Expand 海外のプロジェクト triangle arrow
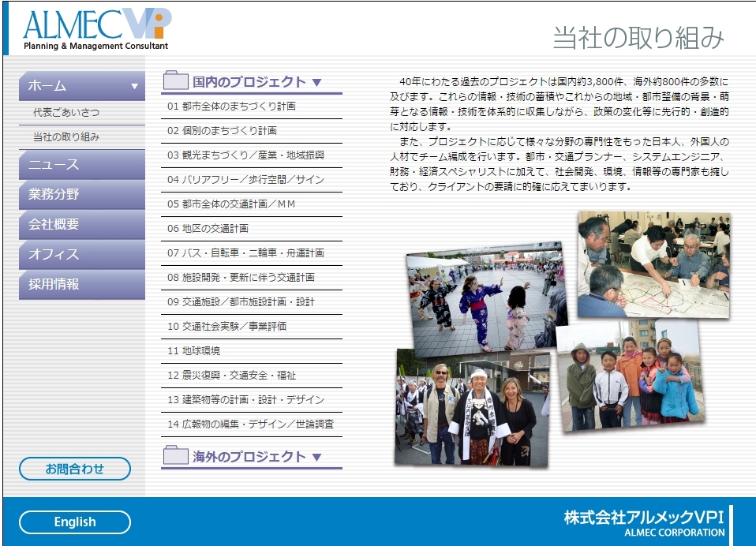Image resolution: width=756 pixels, height=546 pixels. click(316, 457)
